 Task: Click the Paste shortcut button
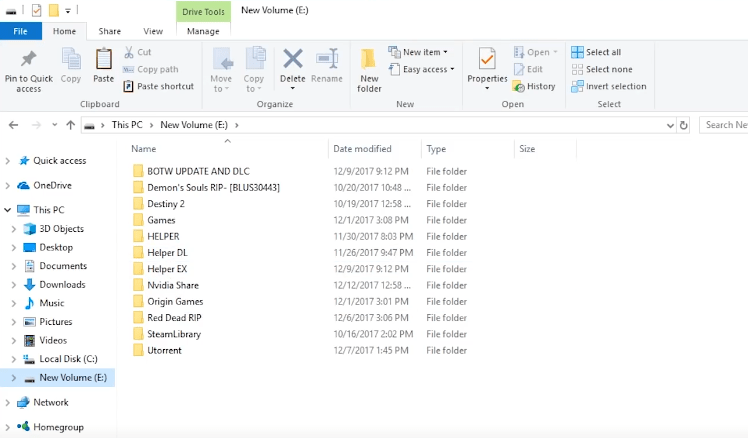click(x=159, y=86)
